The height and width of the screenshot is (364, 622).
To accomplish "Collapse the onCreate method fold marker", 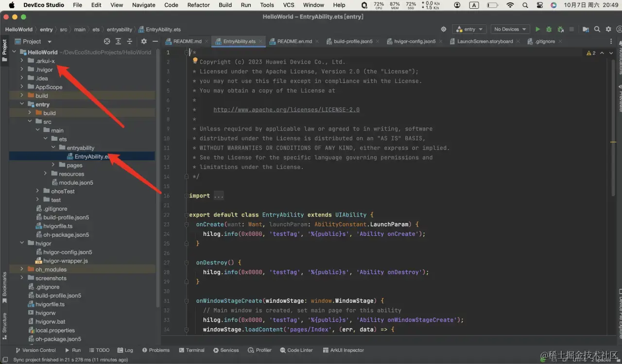I will 187,224.
